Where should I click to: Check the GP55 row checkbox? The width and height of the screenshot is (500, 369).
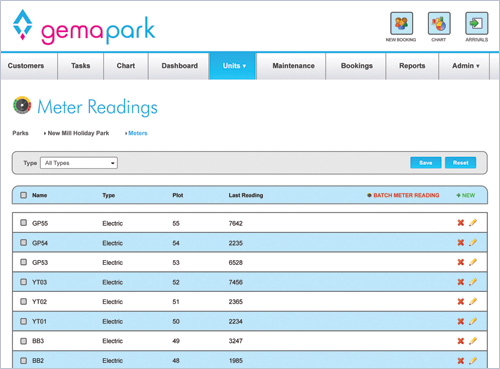click(23, 223)
